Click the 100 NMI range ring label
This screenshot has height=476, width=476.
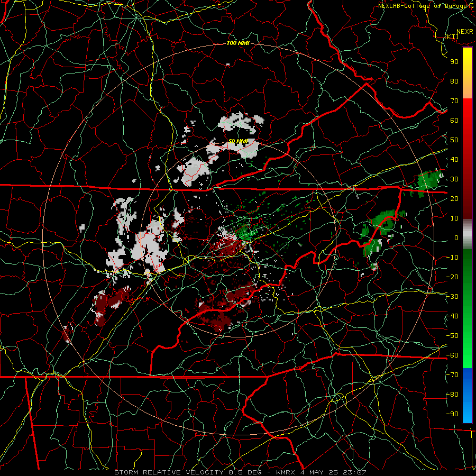(238, 43)
